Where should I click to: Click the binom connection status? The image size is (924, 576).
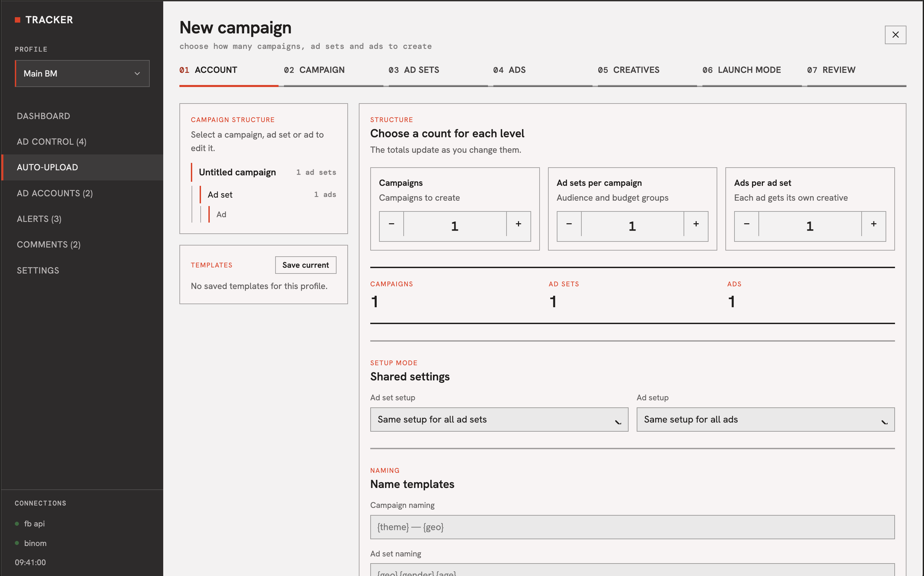click(x=30, y=543)
